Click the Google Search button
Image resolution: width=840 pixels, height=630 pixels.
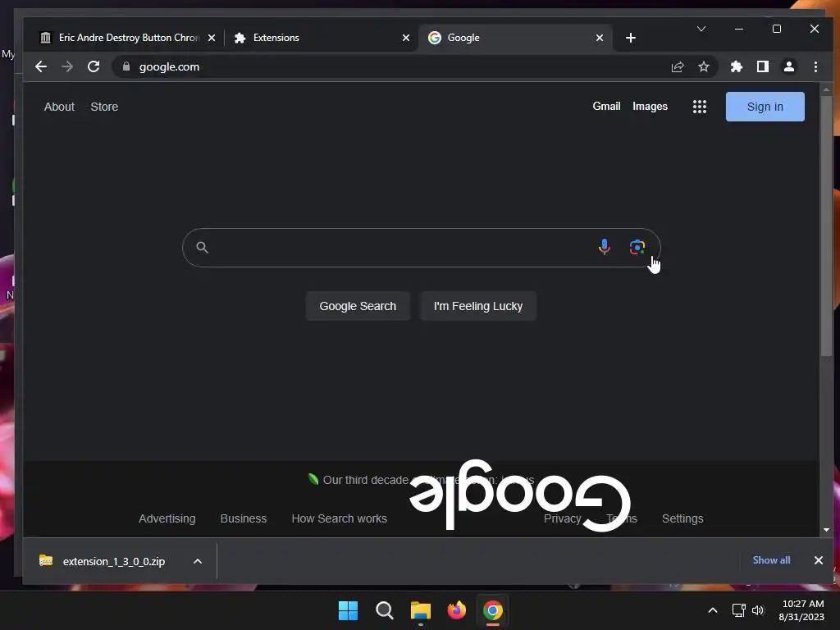(358, 306)
